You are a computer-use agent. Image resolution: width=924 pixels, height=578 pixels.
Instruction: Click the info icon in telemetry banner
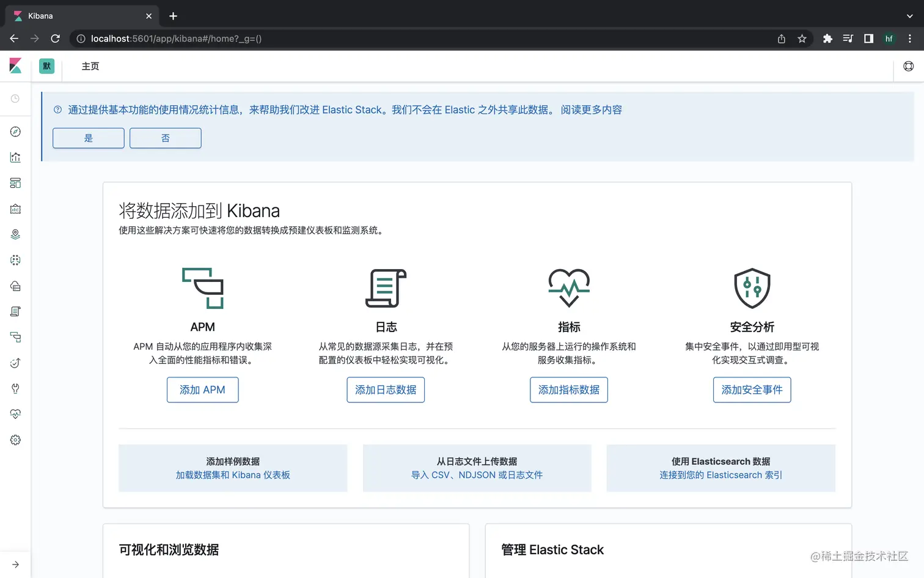point(58,110)
